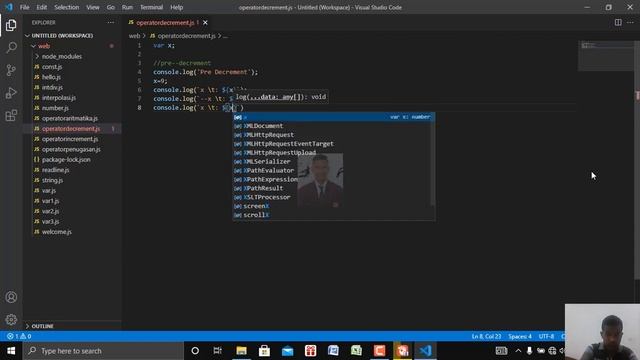Open the Accounts menu icon
This screenshot has width=640, height=360.
click(x=11, y=297)
